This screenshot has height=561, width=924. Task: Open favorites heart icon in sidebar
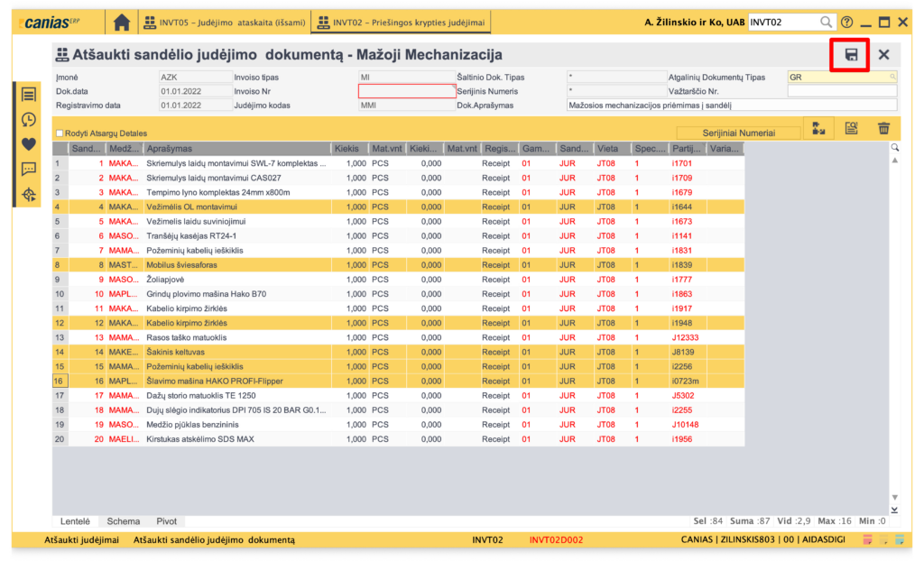pos(29,143)
